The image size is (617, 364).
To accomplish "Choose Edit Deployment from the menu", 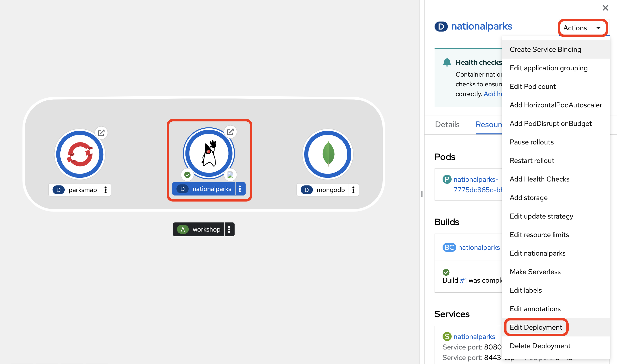I will coord(536,327).
